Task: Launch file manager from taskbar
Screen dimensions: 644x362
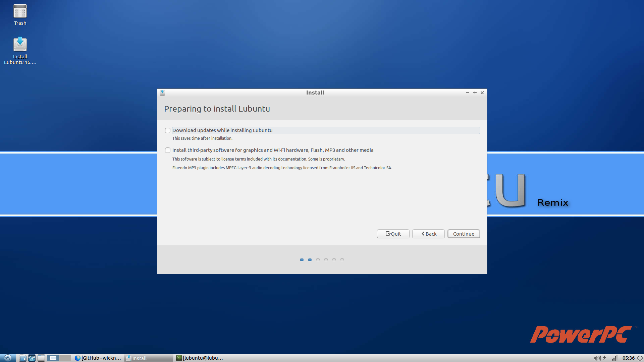Action: coord(23,358)
